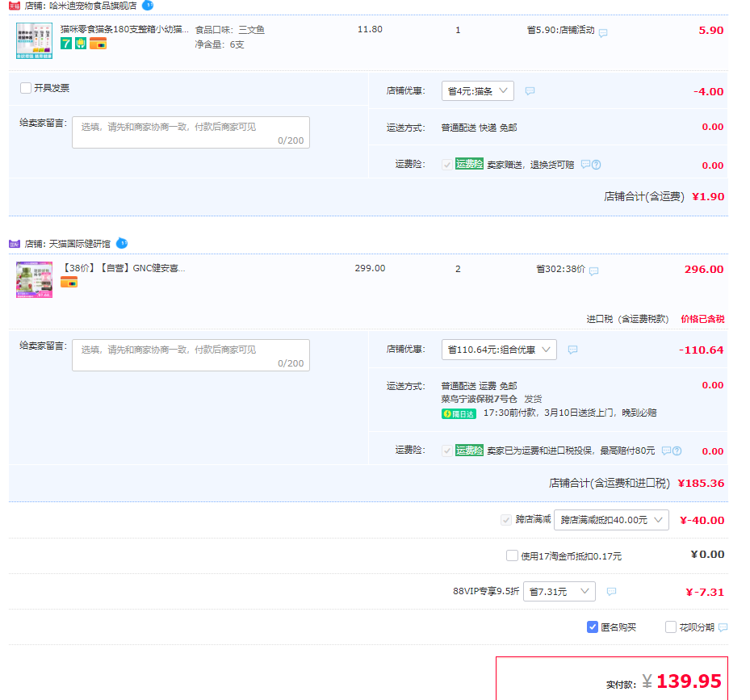Open help question mark beside 最高赔付80元
Viewport: 750px width, 700px height.
point(677,451)
